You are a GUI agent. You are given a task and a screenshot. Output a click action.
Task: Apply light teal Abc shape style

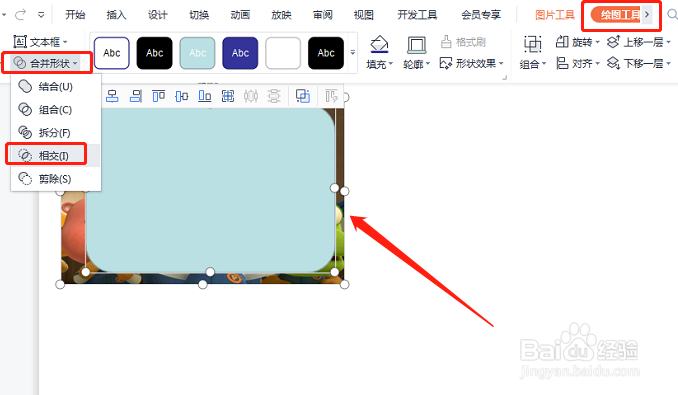point(197,53)
